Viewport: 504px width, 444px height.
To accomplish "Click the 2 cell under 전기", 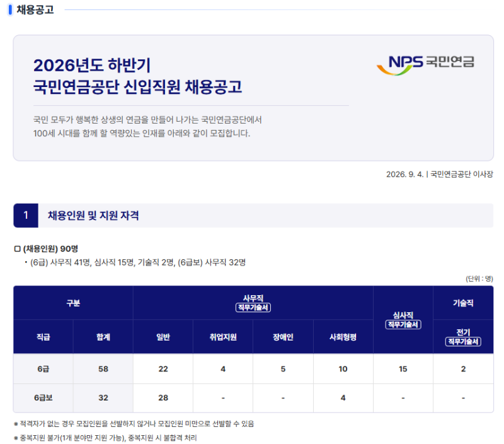I will point(463,369).
